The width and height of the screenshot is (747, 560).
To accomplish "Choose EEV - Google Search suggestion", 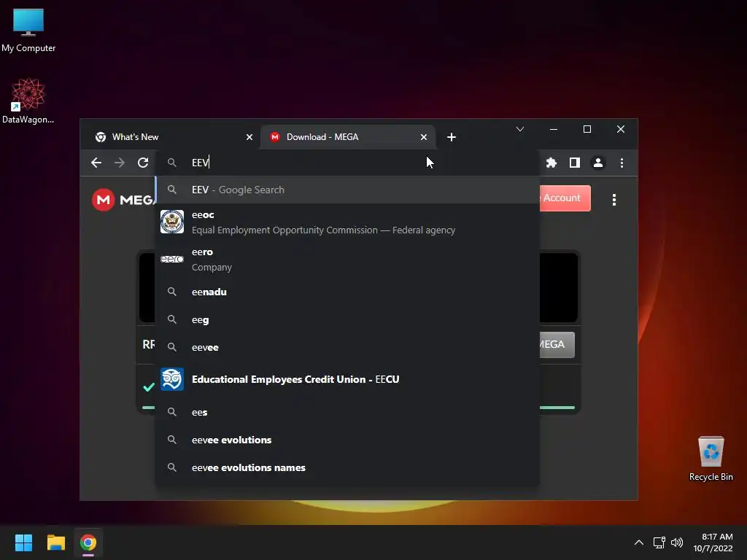I will pos(348,190).
